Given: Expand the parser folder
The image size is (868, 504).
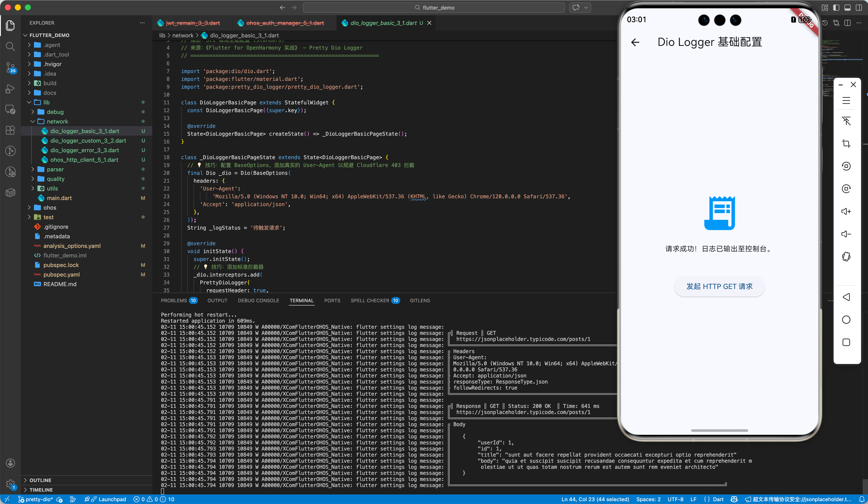Looking at the screenshot, I should click(55, 169).
